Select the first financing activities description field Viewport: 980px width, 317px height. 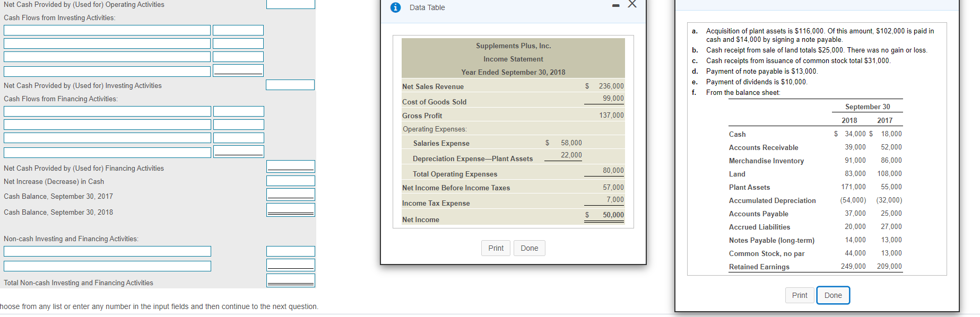coord(107,111)
